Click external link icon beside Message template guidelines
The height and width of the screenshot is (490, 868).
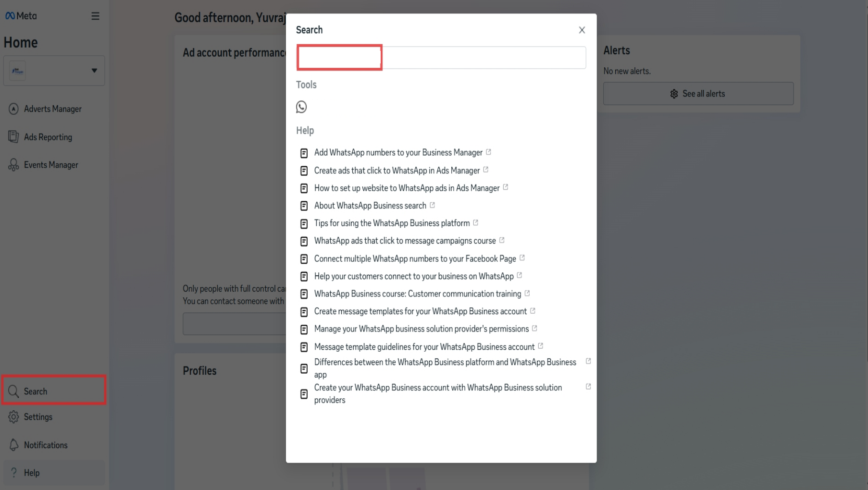[x=540, y=346]
